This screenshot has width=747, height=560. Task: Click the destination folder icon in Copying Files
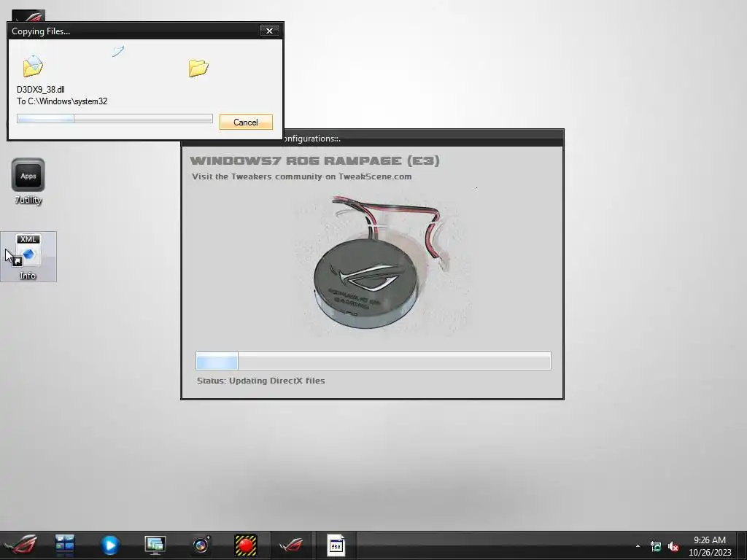tap(198, 68)
